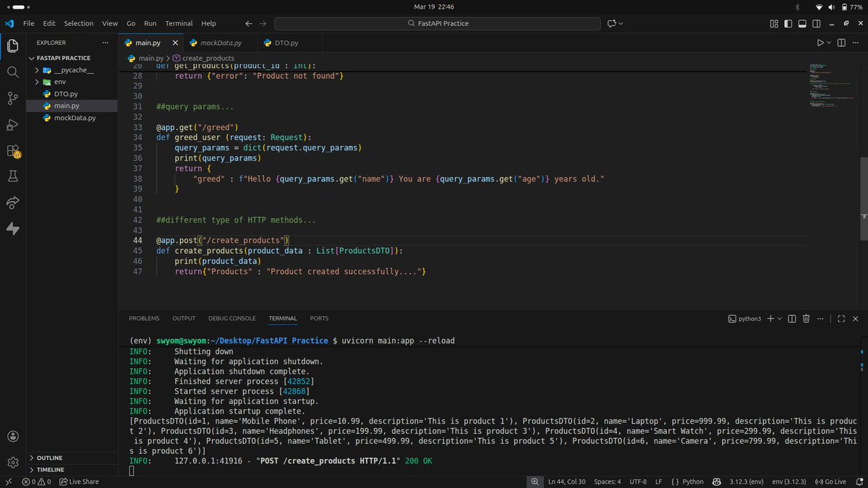Screen dimensions: 868x488
Task: Switch to the OUTPUT panel tab
Action: click(x=184, y=318)
